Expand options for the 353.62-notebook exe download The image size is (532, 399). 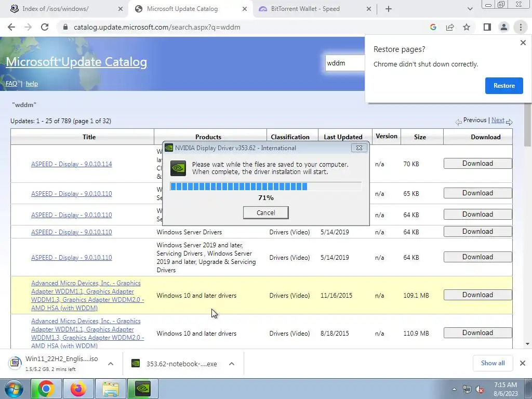point(232,364)
